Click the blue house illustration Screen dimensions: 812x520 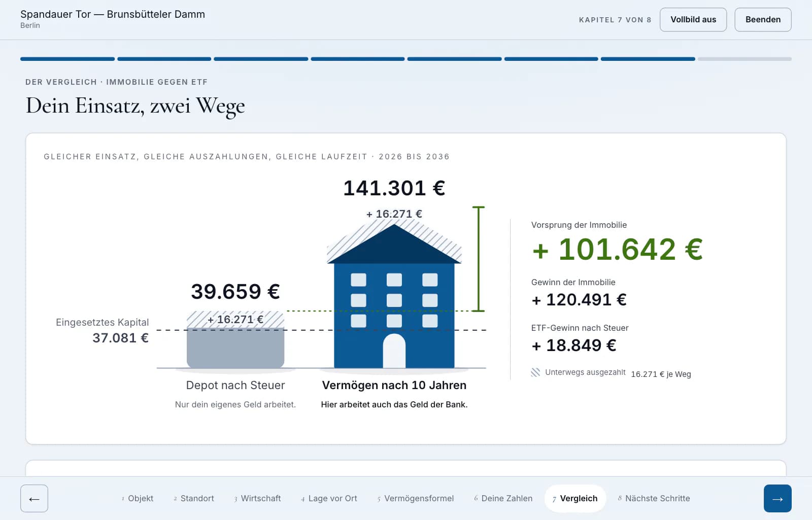point(394,296)
